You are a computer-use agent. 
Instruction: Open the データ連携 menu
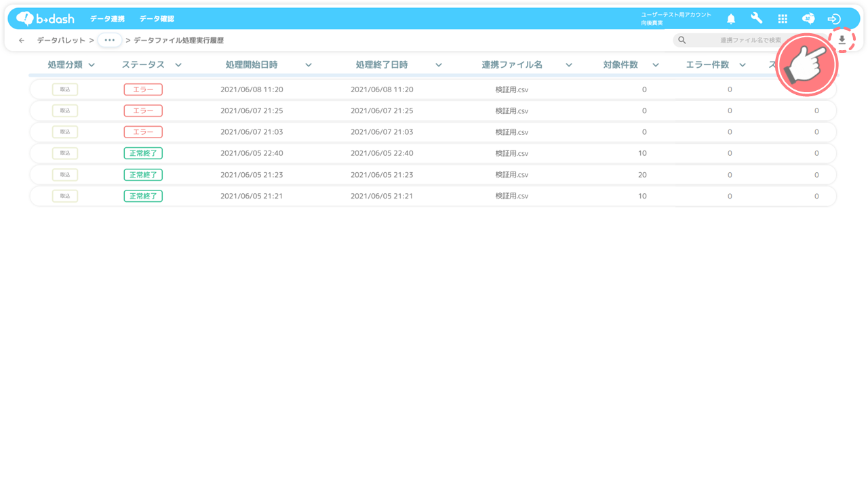[107, 19]
